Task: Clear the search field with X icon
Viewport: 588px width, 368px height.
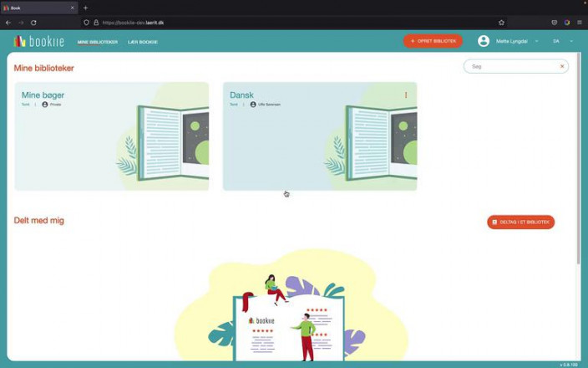Action: pos(562,66)
